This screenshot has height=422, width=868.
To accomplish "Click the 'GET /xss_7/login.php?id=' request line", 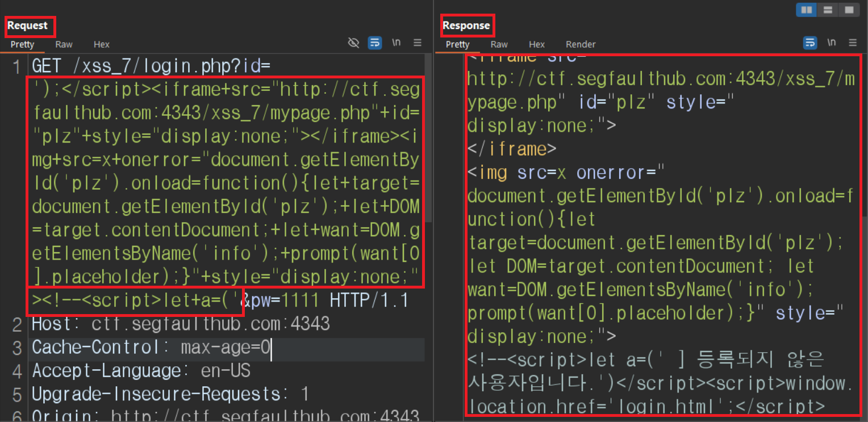I will pos(151,66).
